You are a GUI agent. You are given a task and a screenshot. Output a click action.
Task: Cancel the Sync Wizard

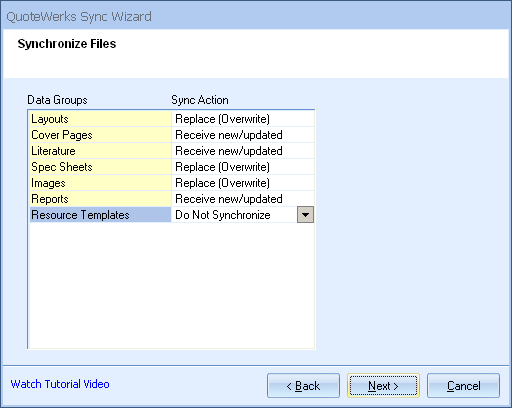point(463,386)
